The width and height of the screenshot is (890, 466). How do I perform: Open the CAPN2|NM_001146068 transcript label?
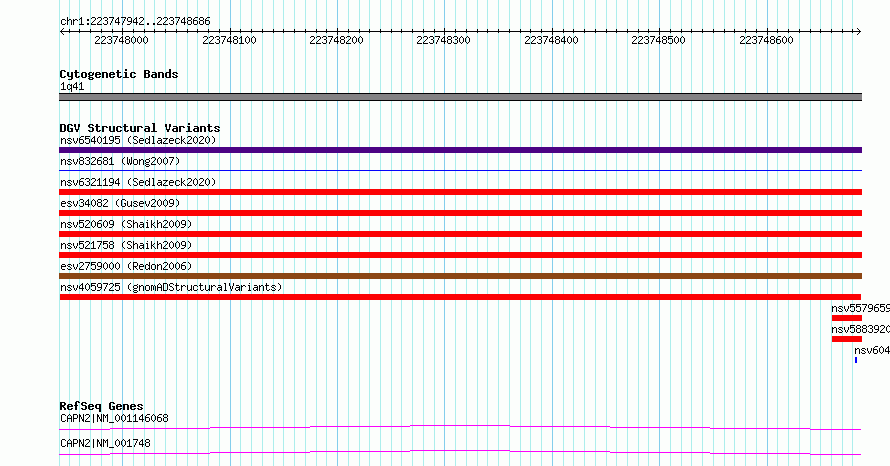pyautogui.click(x=114, y=418)
